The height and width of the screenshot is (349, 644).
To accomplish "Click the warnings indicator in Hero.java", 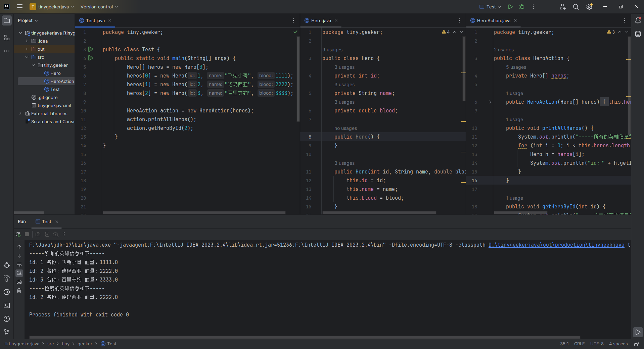I will point(446,32).
